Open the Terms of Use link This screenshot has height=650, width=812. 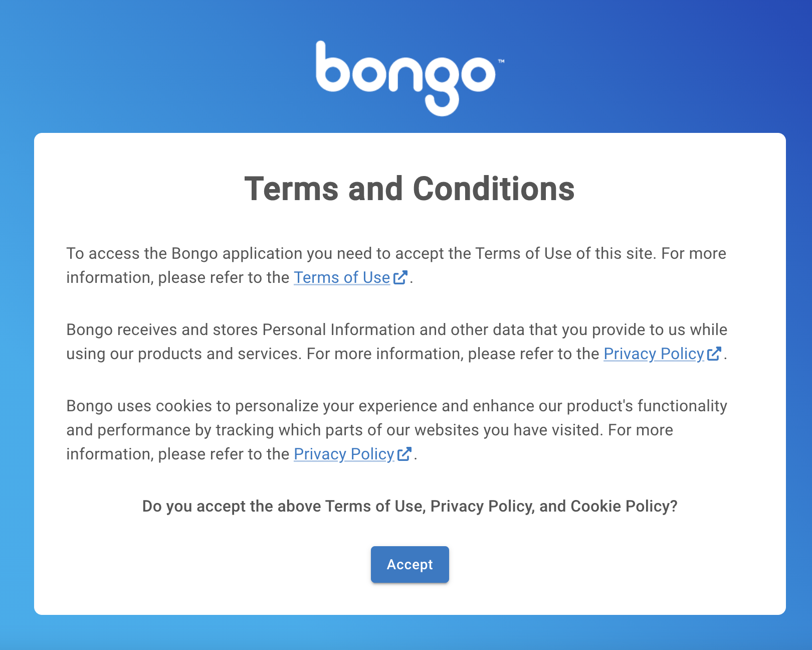click(x=342, y=277)
